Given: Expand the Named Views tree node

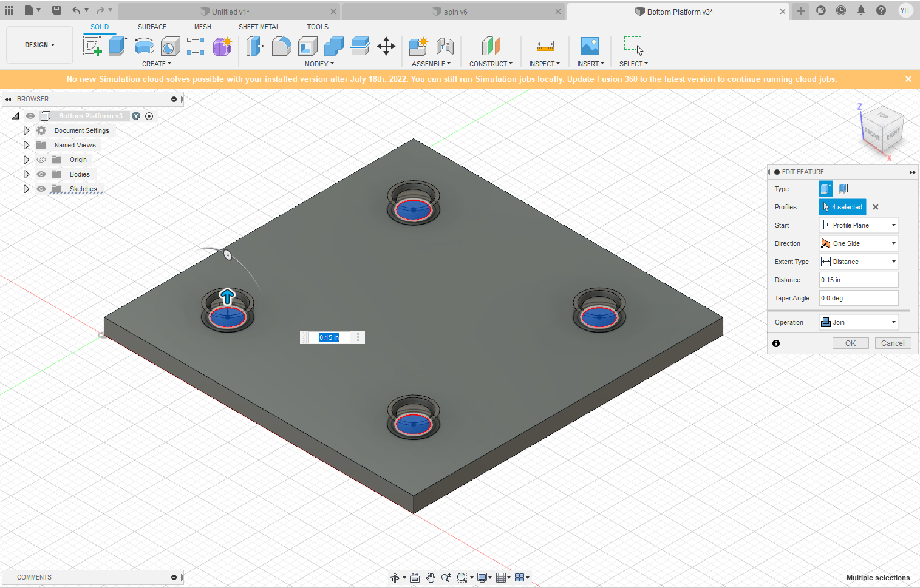Looking at the screenshot, I should 26,145.
